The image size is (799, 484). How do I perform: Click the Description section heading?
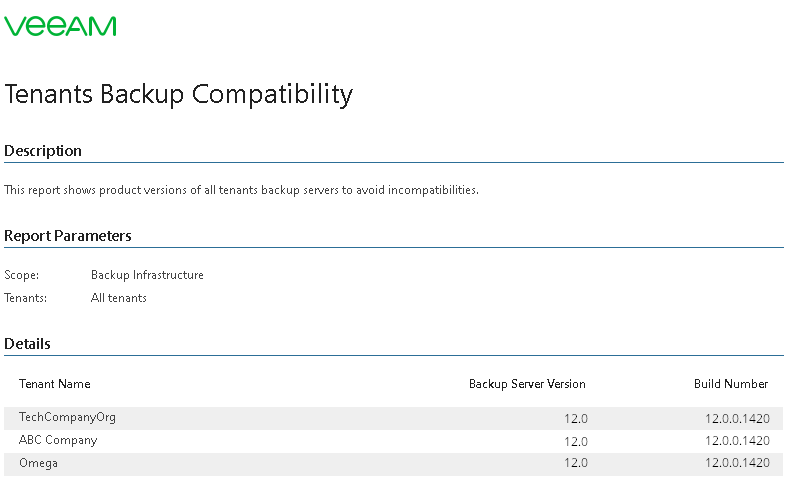click(x=43, y=151)
